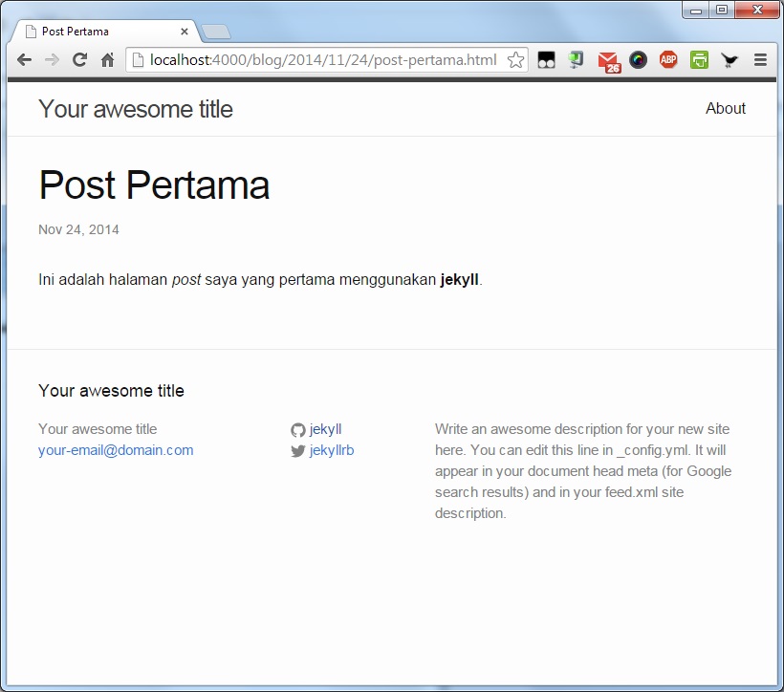
Task: Click the browser Back arrow
Action: click(x=24, y=60)
